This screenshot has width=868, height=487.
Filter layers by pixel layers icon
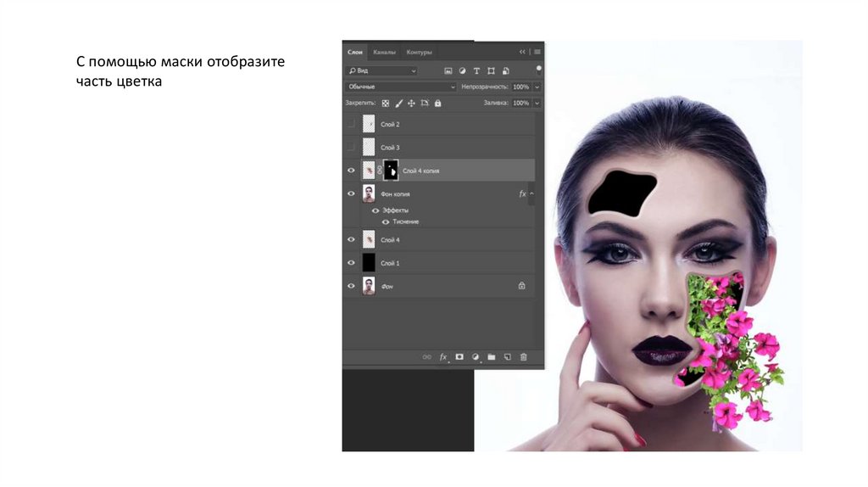coord(448,71)
